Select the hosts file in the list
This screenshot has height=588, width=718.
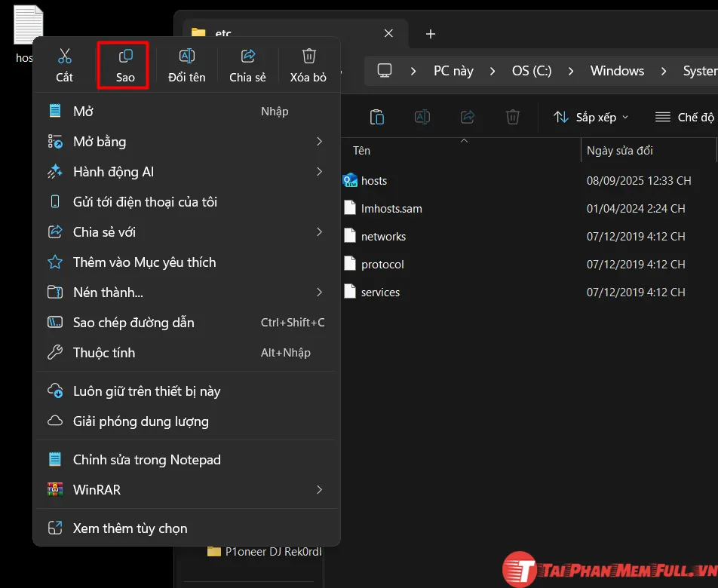[x=375, y=180]
